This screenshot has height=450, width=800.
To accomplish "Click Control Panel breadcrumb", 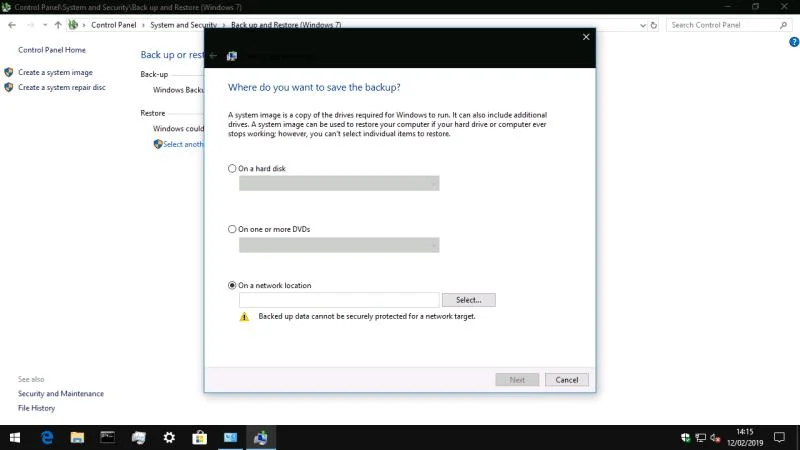I will click(x=114, y=24).
